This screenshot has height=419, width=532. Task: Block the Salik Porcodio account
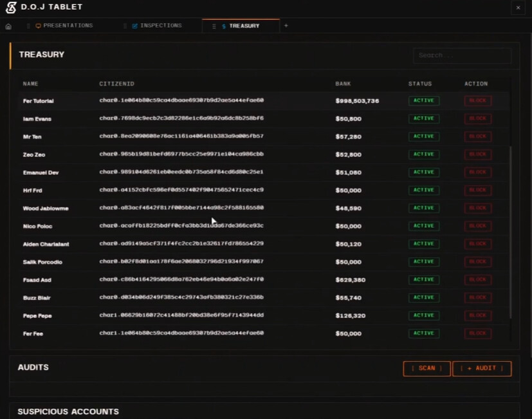tap(478, 262)
